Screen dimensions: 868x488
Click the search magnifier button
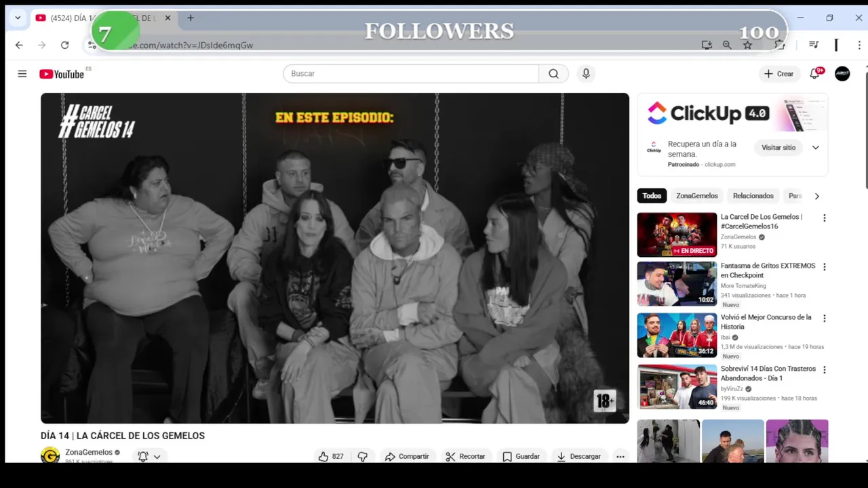coord(554,74)
